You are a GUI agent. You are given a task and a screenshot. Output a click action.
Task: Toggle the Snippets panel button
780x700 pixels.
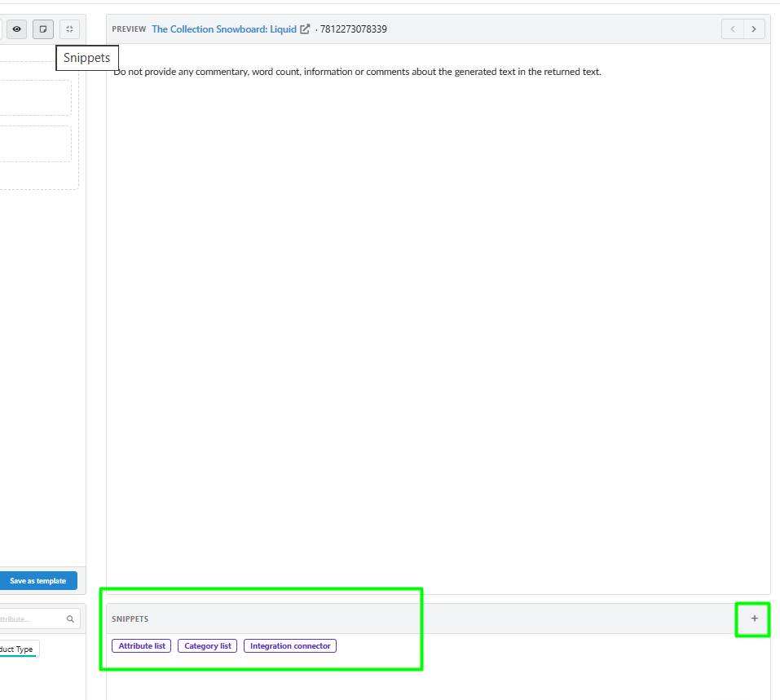43,29
